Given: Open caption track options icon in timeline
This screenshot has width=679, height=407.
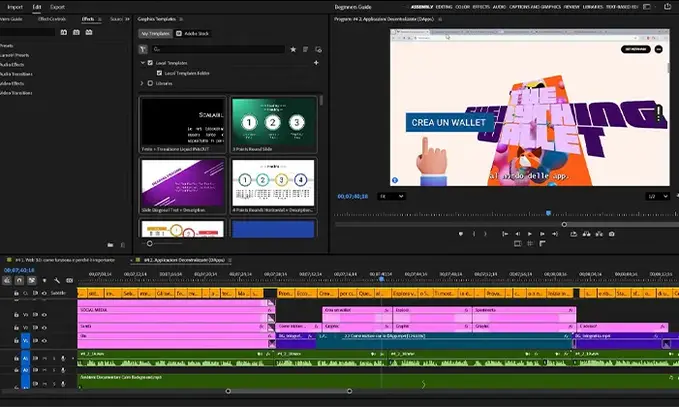Looking at the screenshot, I should (x=69, y=281).
